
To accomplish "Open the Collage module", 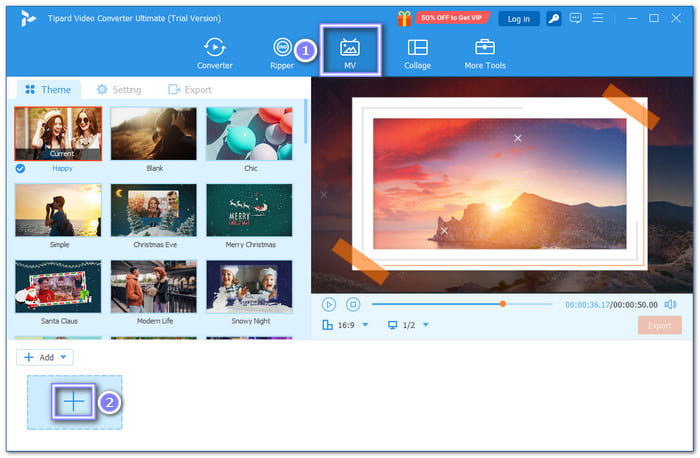I will pos(417,54).
